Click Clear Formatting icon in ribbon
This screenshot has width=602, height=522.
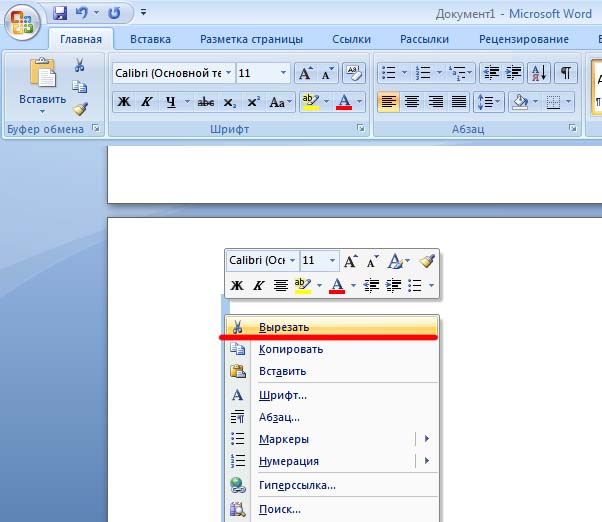click(x=354, y=73)
